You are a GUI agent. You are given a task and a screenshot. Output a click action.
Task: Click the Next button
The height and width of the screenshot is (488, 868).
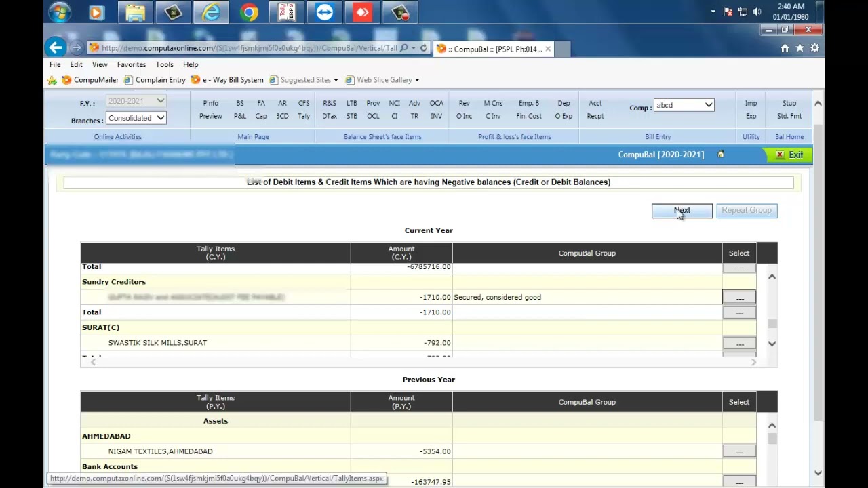click(x=682, y=210)
